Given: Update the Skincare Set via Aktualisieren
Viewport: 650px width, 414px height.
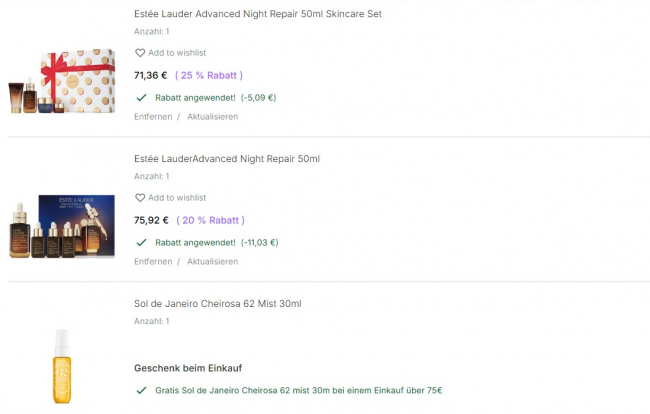Looking at the screenshot, I should (212, 117).
